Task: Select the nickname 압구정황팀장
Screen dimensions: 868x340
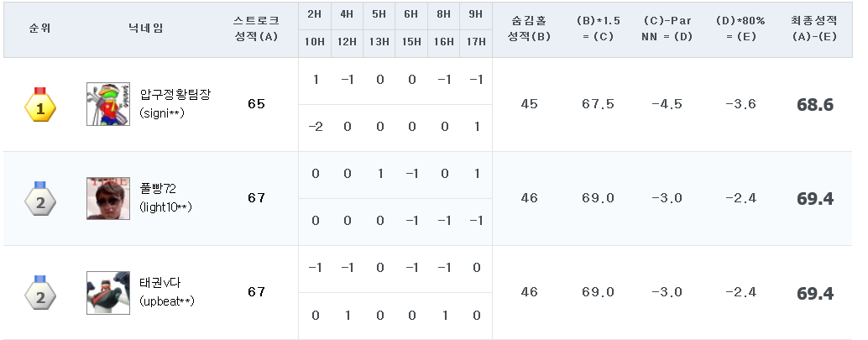Action: [x=175, y=94]
